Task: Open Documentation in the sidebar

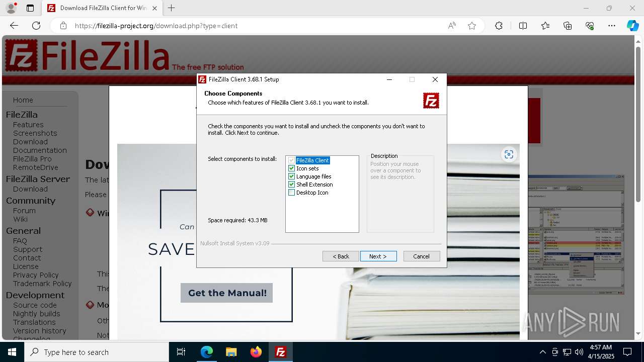Action: (x=40, y=150)
